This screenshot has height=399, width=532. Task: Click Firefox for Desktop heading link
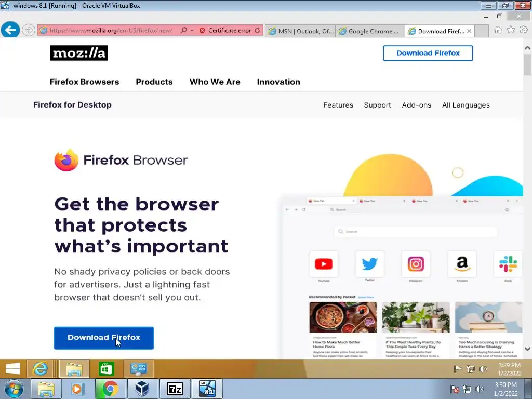pyautogui.click(x=72, y=105)
